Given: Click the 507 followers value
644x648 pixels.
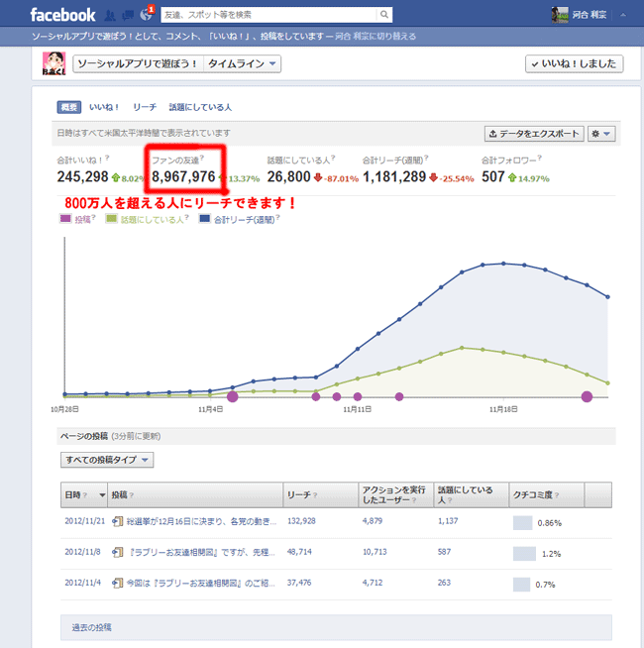Looking at the screenshot, I should (492, 177).
